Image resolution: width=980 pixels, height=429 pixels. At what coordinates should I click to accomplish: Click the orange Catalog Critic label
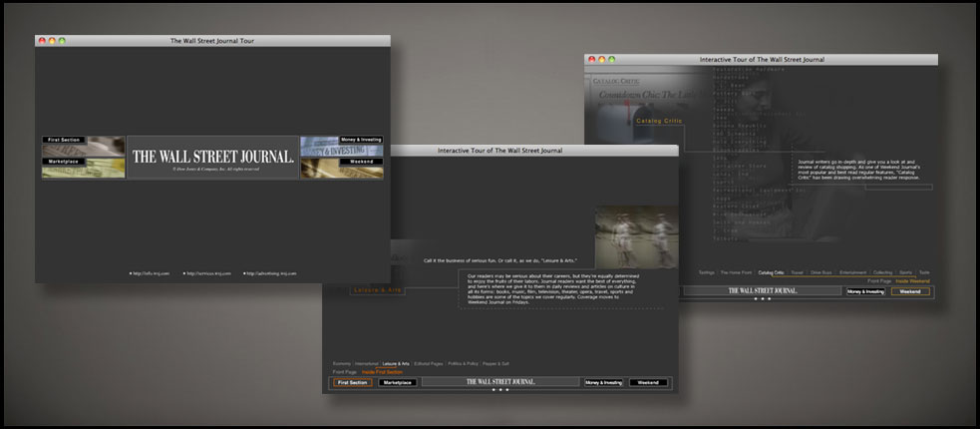point(655,121)
